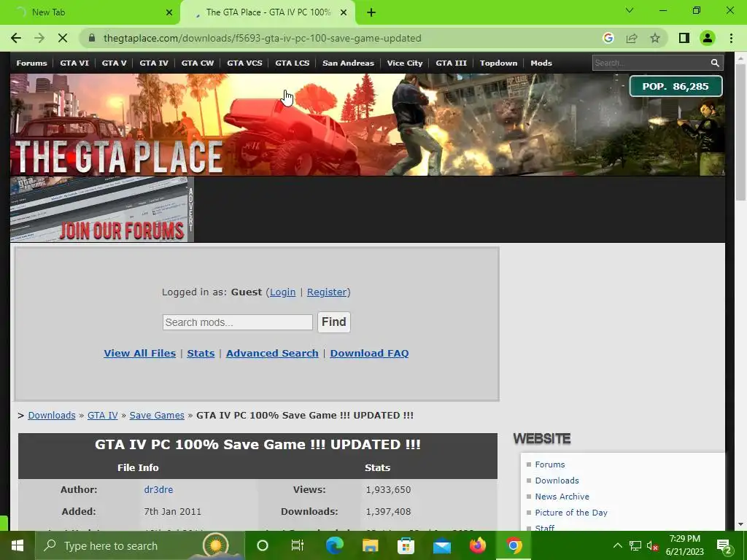The image size is (747, 560).
Task: Open the Chrome three-dot menu
Action: click(731, 38)
